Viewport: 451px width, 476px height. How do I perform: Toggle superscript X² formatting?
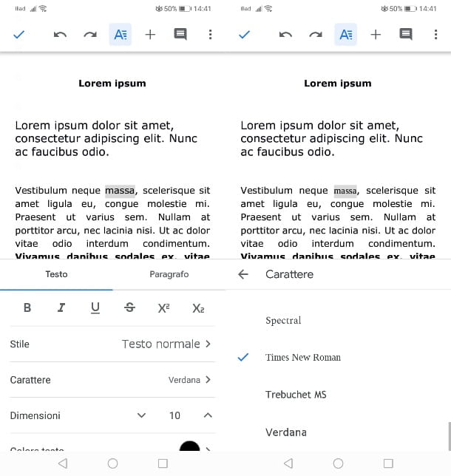pos(163,307)
